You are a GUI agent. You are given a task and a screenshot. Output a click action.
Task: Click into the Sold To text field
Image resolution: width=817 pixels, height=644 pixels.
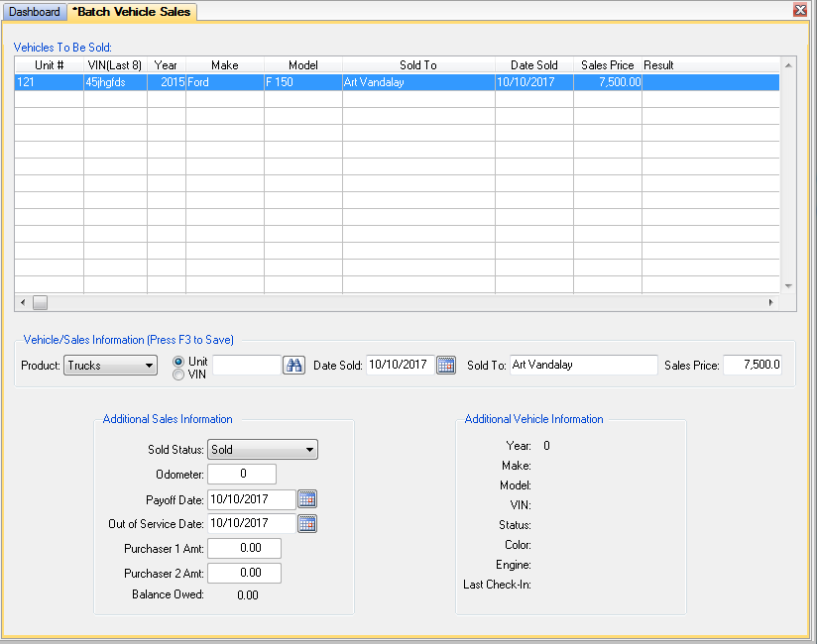pyautogui.click(x=584, y=365)
